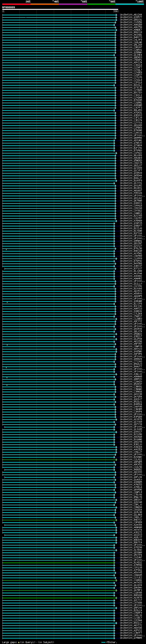This screenshot has height=644, width=146.
Task: Click the cyan ~100% identity legend bar
Action: coord(130,4)
